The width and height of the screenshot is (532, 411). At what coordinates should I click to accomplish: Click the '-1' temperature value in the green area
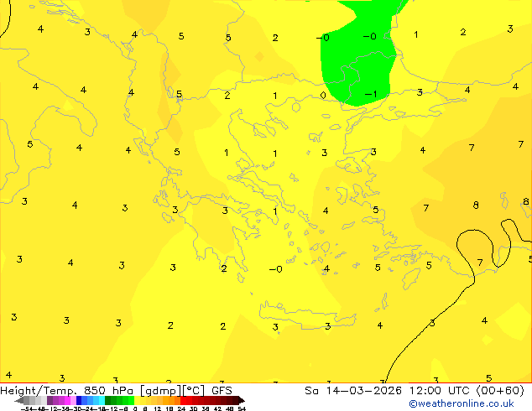pos(371,94)
